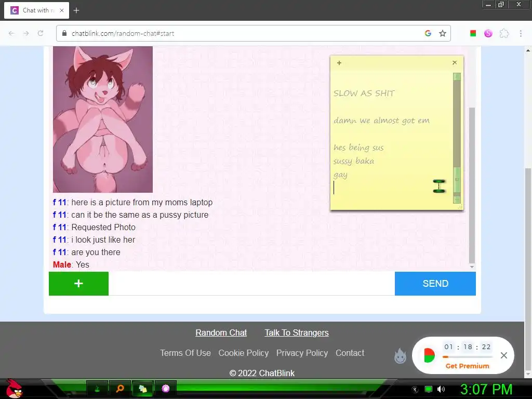Viewport: 532px width, 399px height.
Task: Click the purple taskbar app icon
Action: pyautogui.click(x=166, y=389)
